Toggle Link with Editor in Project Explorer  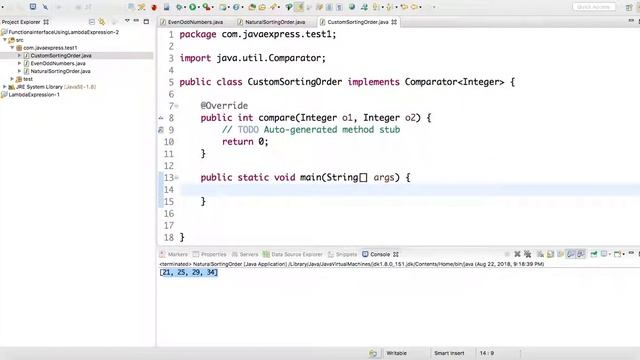click(x=102, y=22)
